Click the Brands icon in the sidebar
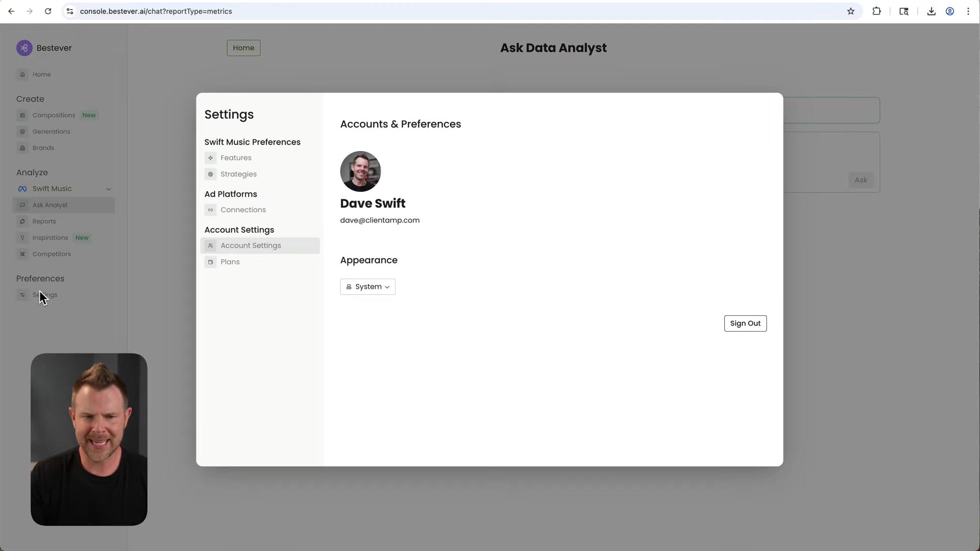 [x=22, y=148]
